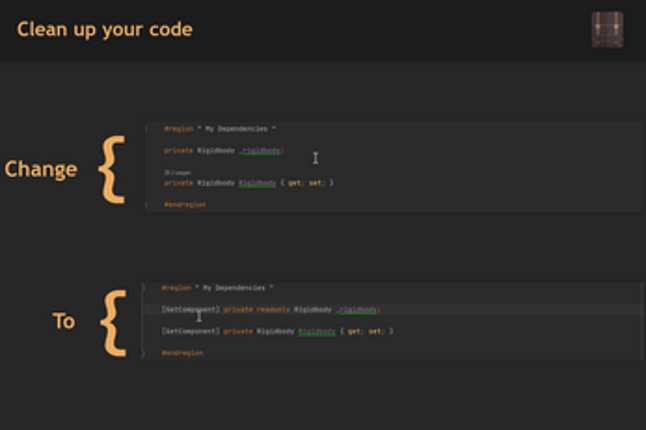Collapse the top snippet's region fold marker

[147, 129]
